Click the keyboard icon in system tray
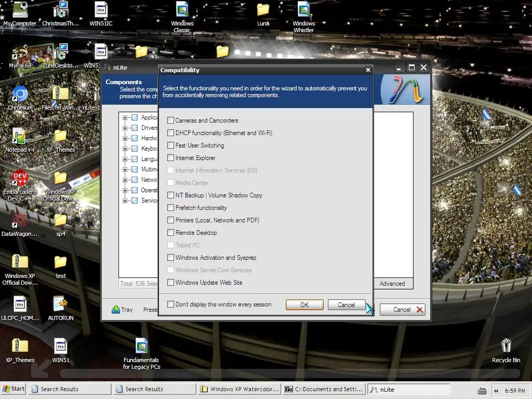This screenshot has height=399, width=532. [x=482, y=391]
